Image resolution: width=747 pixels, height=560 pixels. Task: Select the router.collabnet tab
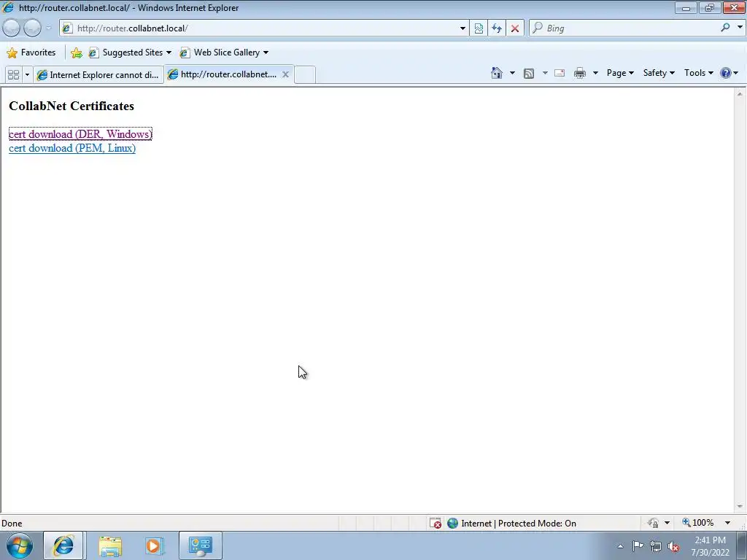(223, 74)
